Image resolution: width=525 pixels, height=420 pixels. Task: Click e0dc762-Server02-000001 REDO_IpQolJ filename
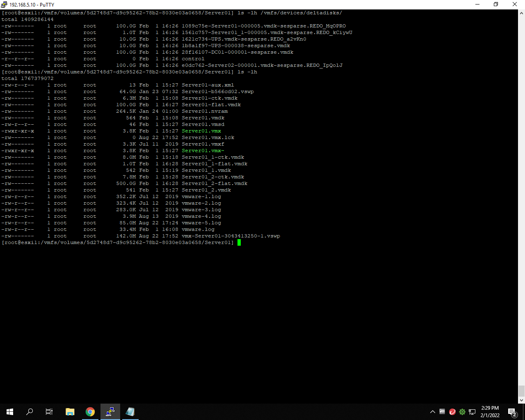262,65
